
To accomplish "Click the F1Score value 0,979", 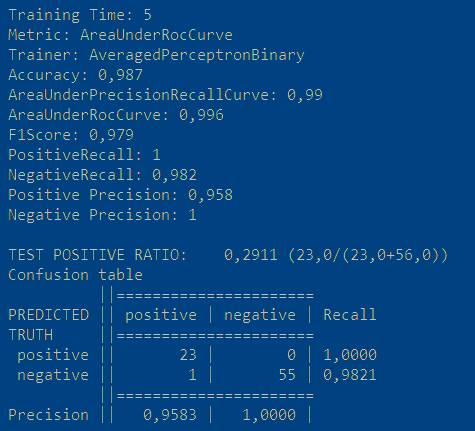I will [x=112, y=135].
